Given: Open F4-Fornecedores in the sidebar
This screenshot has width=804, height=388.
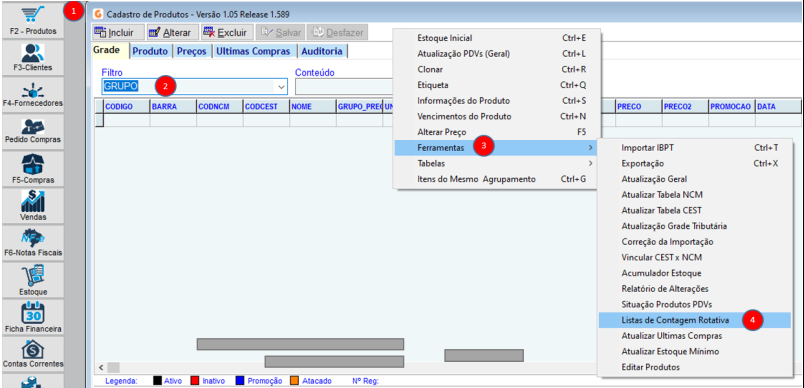Looking at the screenshot, I should click(x=33, y=94).
